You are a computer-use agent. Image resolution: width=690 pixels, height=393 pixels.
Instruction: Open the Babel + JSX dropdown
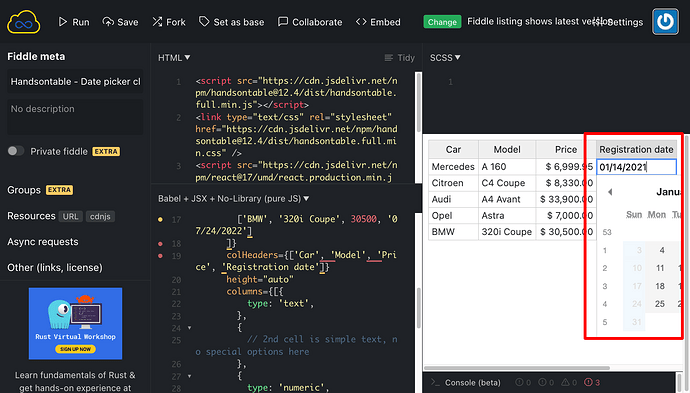pyautogui.click(x=234, y=198)
